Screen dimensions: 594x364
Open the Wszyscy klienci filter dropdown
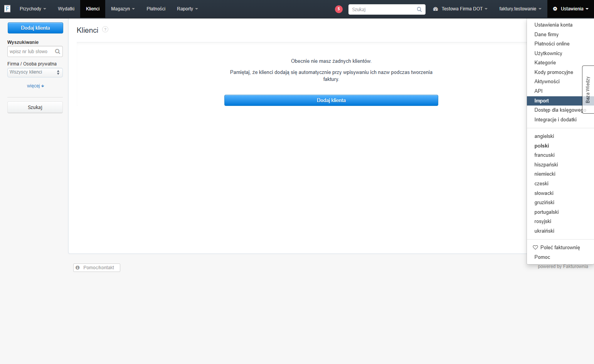tap(35, 72)
